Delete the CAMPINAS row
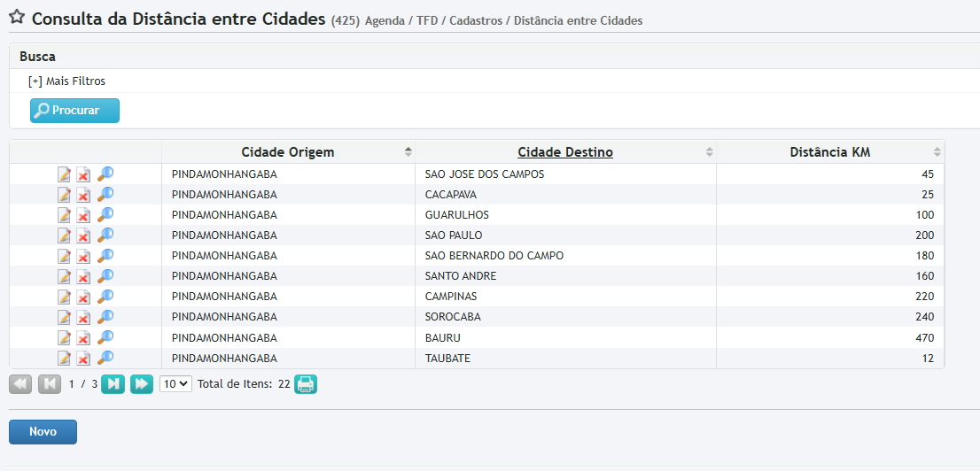 click(83, 297)
